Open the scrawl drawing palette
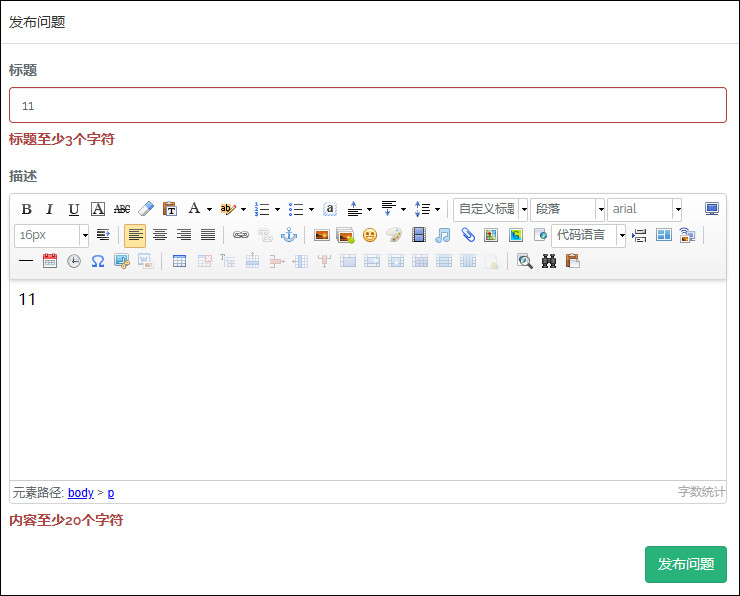740x596 pixels. coord(394,235)
